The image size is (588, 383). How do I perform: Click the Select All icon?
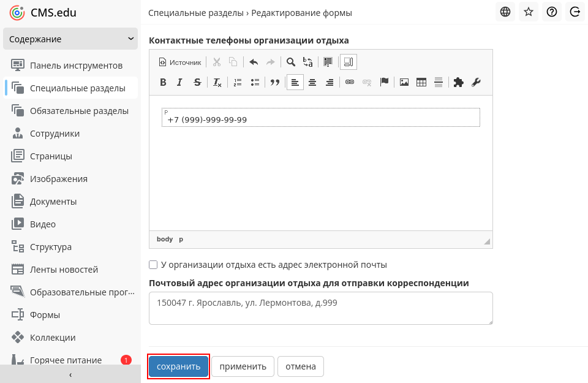[x=328, y=63]
